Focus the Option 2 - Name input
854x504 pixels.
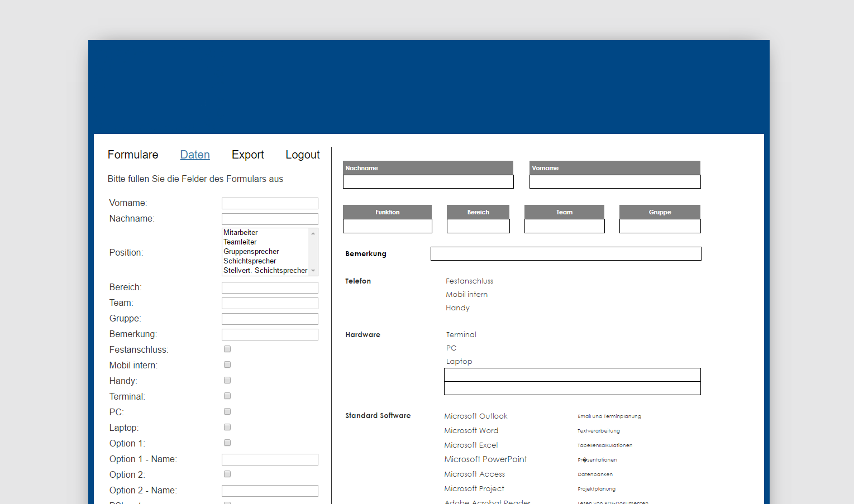pos(270,491)
